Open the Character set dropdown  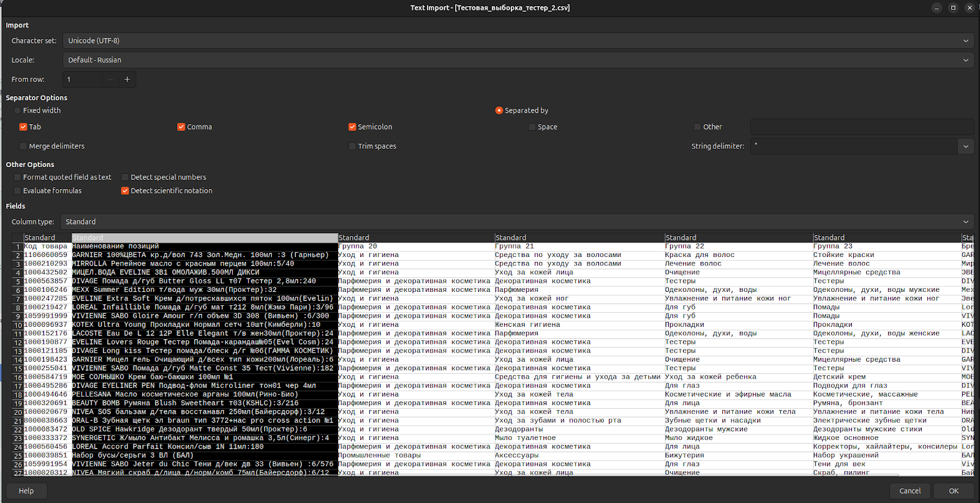[518, 41]
